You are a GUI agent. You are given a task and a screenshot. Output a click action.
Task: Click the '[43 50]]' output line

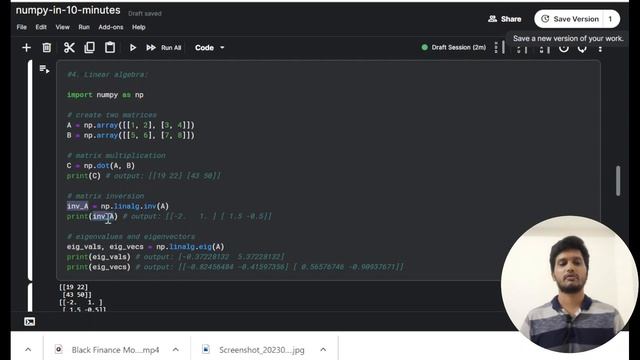[77, 295]
